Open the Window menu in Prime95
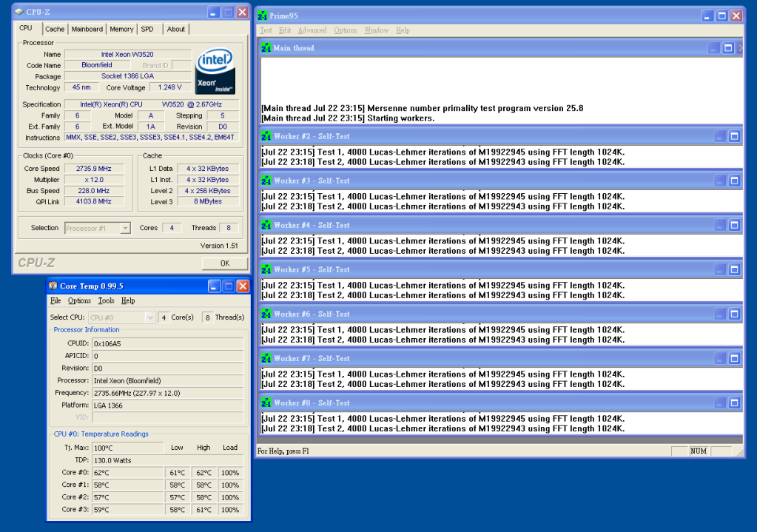 click(377, 30)
